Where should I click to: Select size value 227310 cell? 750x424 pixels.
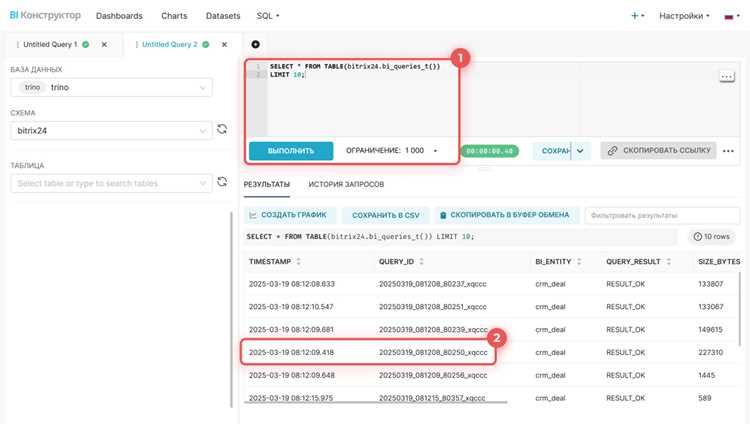click(x=710, y=352)
